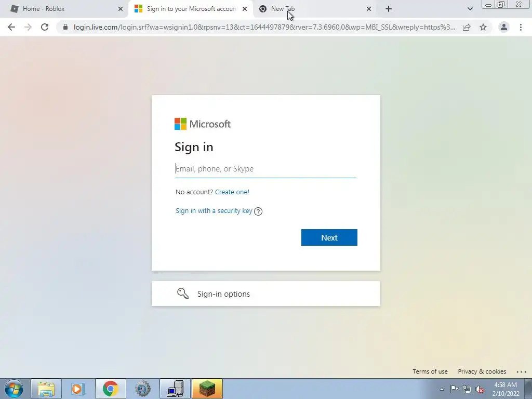Click the Next button
The height and width of the screenshot is (399, 532).
point(329,237)
